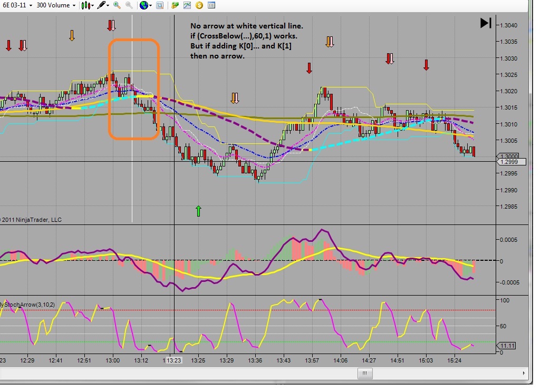Viewport: 541px width, 392px height.
Task: Click the zoom in magnifier icon
Action: point(117,5)
